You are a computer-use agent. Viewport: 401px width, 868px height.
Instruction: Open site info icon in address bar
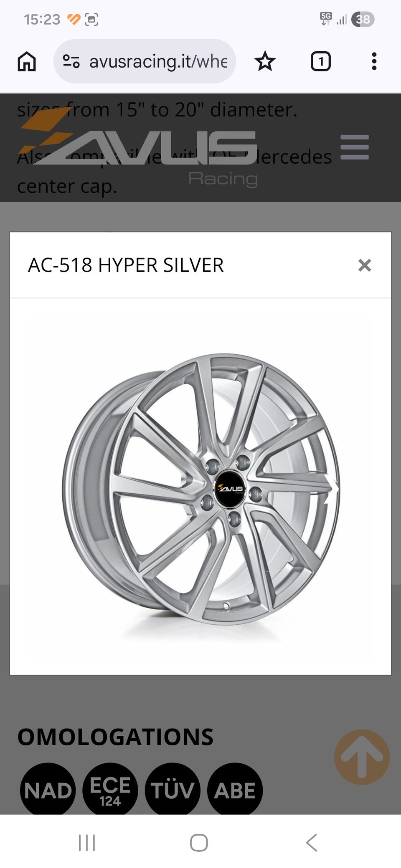point(71,61)
